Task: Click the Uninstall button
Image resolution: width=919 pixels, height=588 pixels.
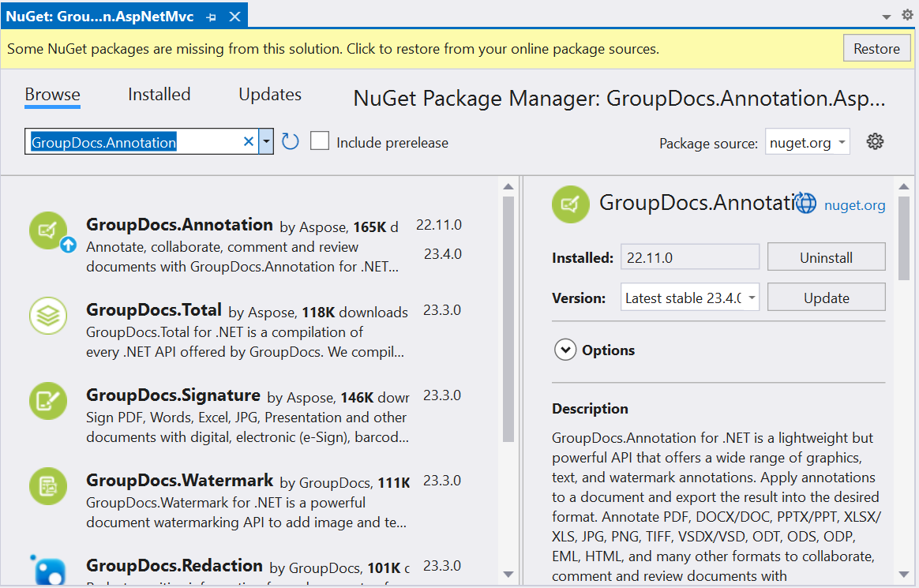Action: (x=826, y=257)
